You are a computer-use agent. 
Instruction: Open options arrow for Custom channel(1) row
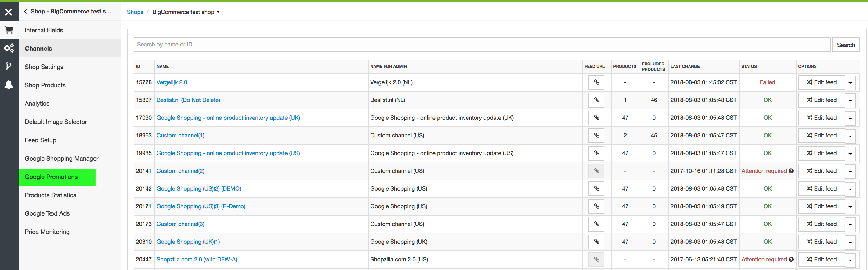coord(850,136)
